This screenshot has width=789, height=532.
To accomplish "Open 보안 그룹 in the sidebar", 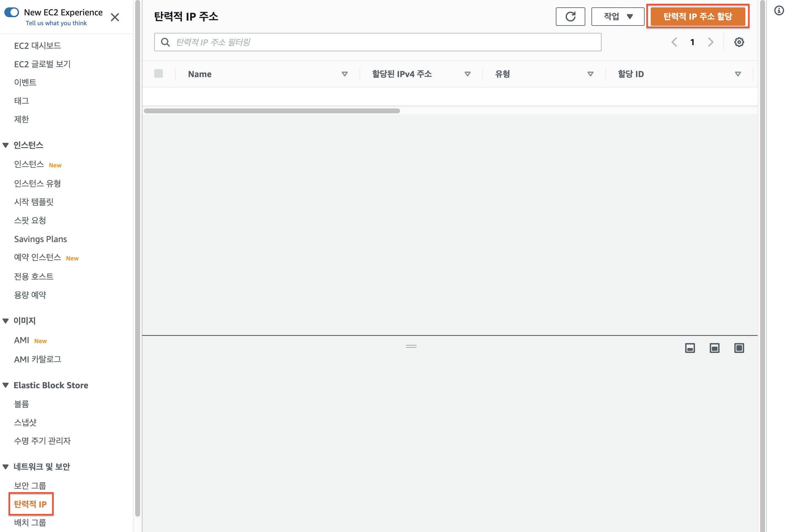I will pyautogui.click(x=30, y=485).
